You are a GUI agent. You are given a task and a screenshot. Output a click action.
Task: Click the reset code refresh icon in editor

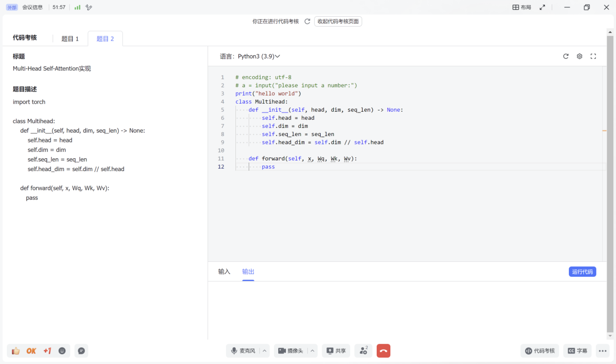pos(566,56)
